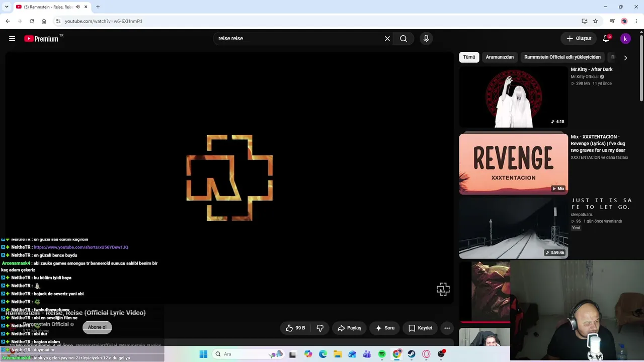Open File Explorer from the taskbar

click(338, 354)
